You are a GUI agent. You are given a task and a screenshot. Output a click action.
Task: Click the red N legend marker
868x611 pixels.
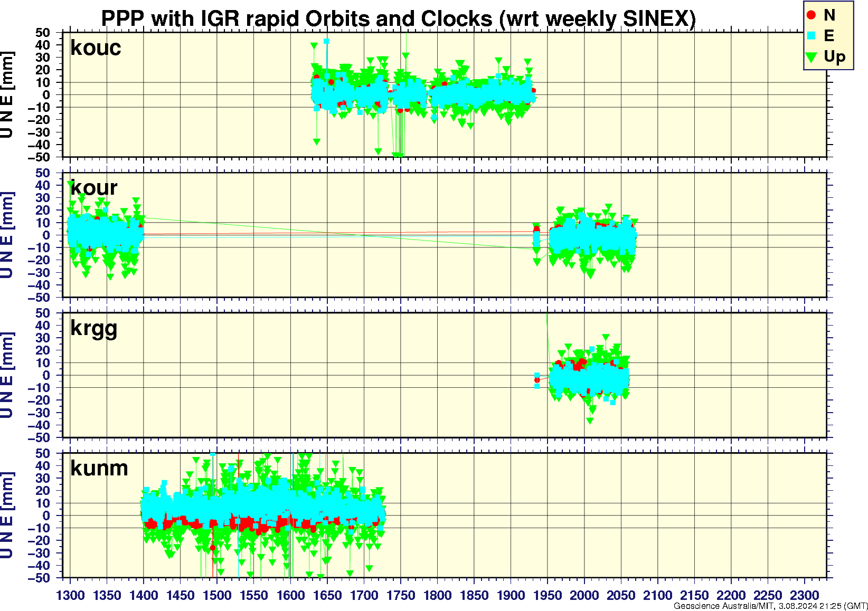(x=812, y=15)
